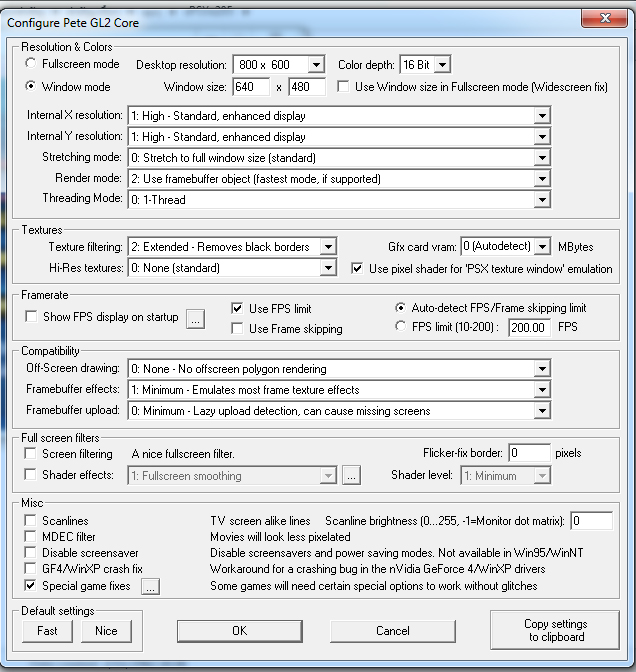
Task: Toggle Special game fixes checkbox
Action: point(30,585)
